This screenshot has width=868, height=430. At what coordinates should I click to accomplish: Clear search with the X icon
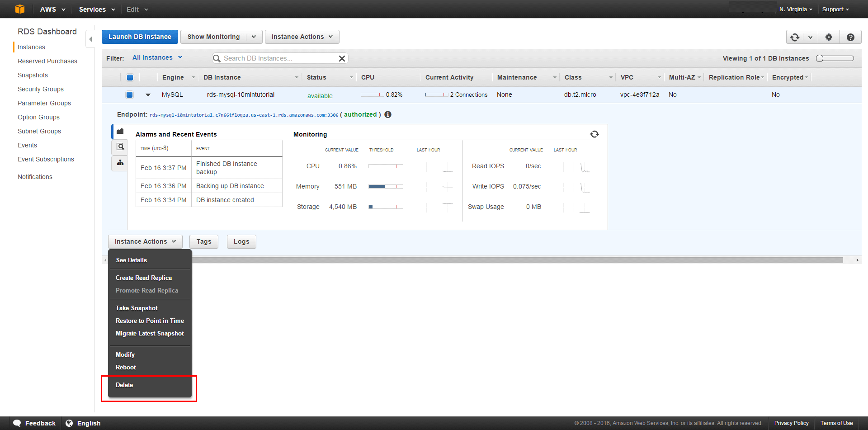342,58
